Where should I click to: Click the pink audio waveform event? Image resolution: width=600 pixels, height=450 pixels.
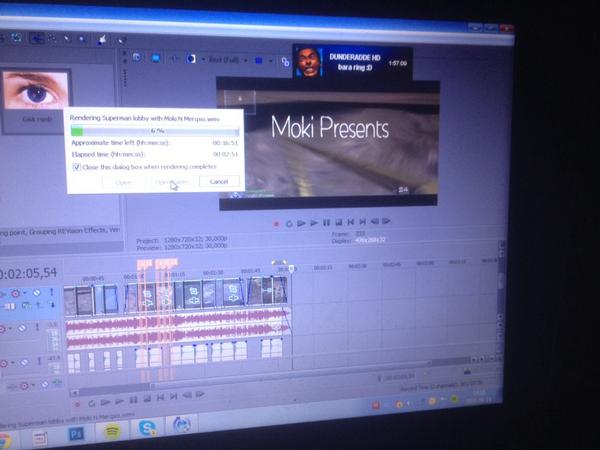click(178, 328)
